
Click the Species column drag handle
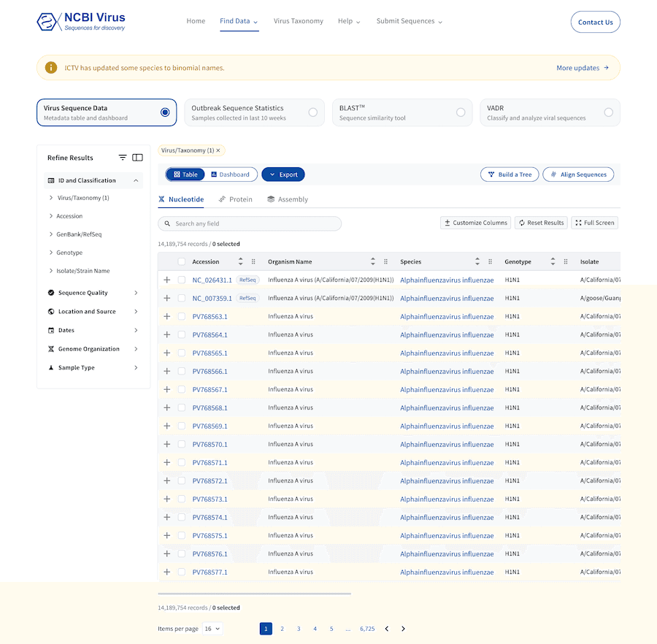click(491, 261)
